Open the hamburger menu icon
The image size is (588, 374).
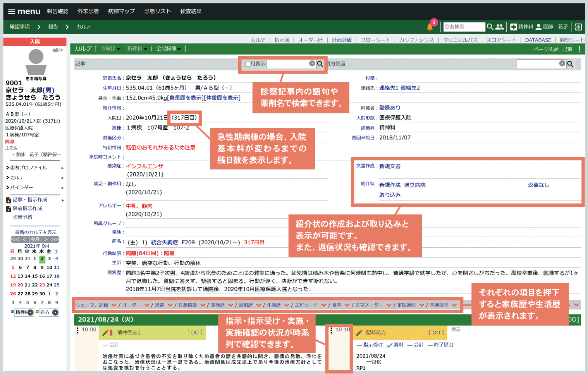tap(12, 12)
